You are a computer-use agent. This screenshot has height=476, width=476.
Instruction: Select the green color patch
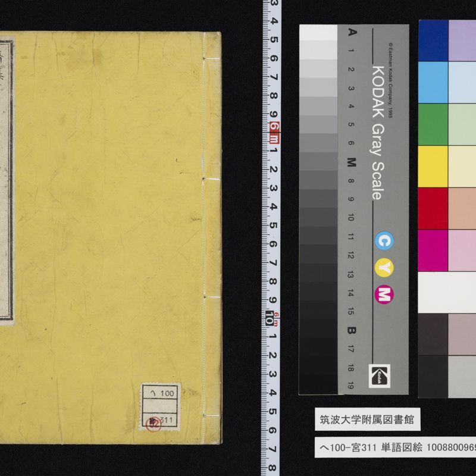pos(433,124)
